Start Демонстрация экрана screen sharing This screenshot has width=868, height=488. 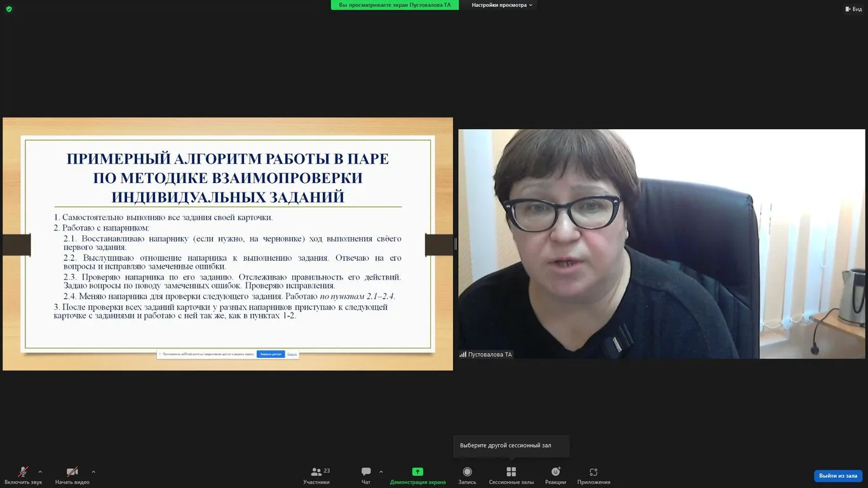pos(417,475)
